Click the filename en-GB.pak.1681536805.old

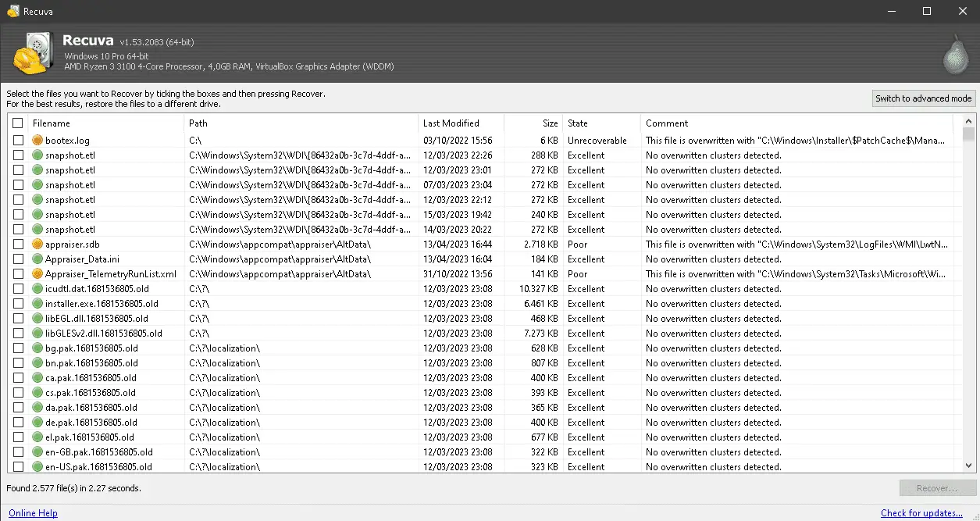[x=99, y=452]
